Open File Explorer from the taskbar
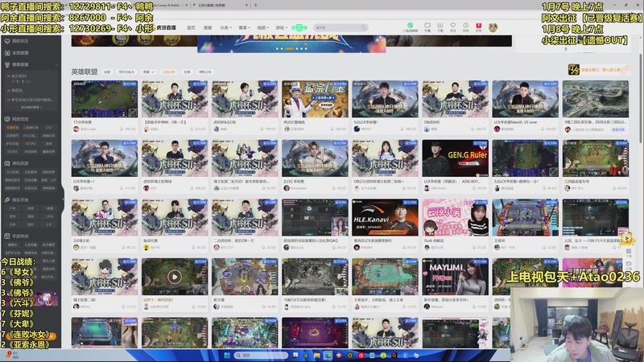 coord(316,356)
